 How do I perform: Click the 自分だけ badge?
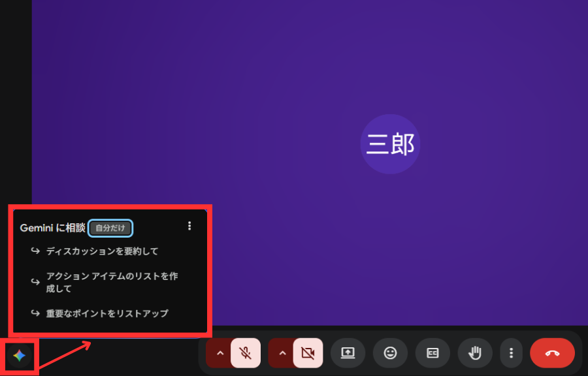click(110, 228)
